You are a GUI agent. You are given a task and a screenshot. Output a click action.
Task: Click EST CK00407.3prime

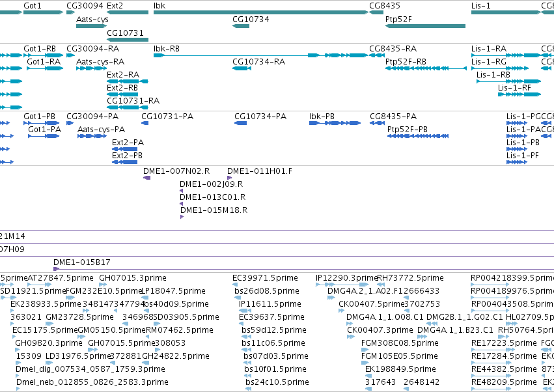(x=351, y=337)
